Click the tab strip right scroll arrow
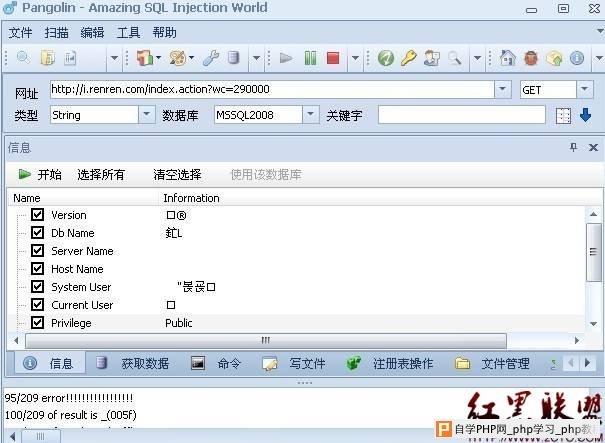Viewport: 605px width, 443px height. (587, 363)
